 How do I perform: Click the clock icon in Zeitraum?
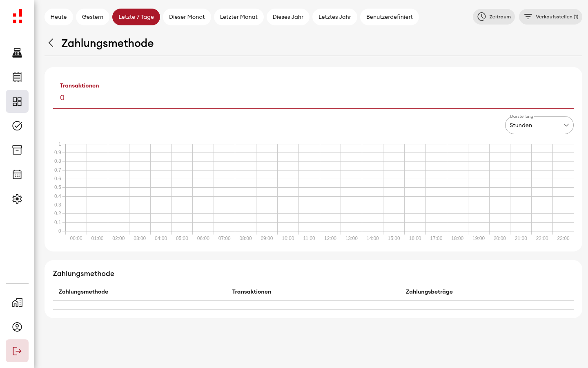click(482, 17)
